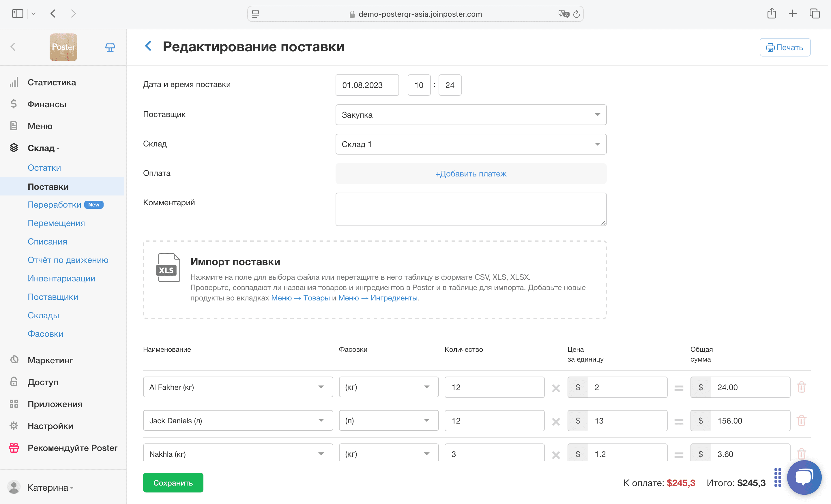The image size is (831, 504).
Task: Open the Склад dropdown
Action: pos(471,144)
